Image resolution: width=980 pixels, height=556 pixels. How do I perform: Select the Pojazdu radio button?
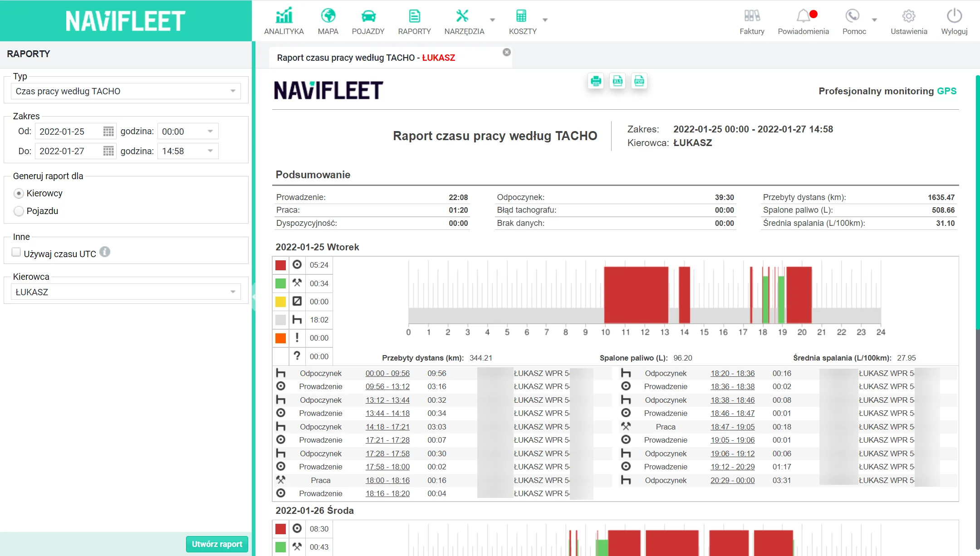point(19,211)
